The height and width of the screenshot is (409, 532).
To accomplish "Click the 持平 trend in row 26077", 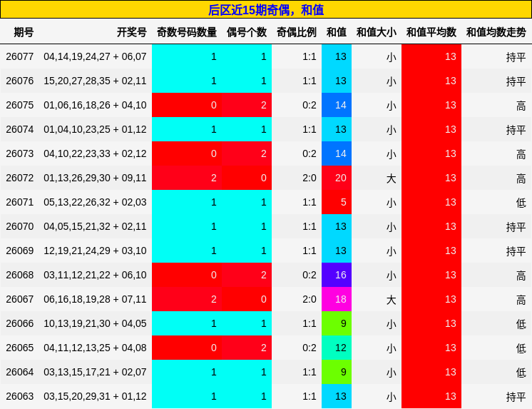I will tap(516, 57).
